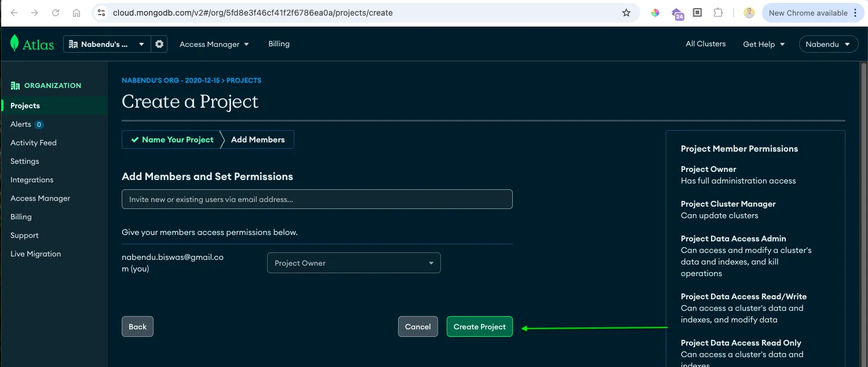
Task: Open the extension with 24 badge
Action: (x=677, y=13)
